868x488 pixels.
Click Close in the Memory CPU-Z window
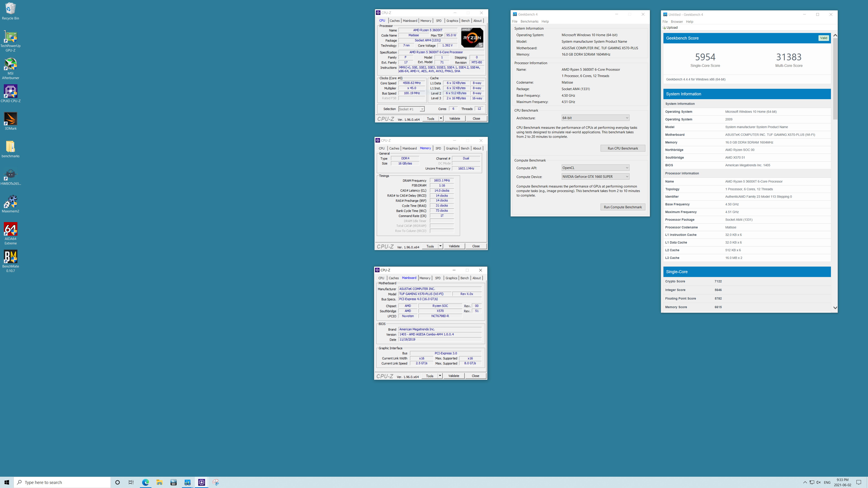(x=476, y=246)
